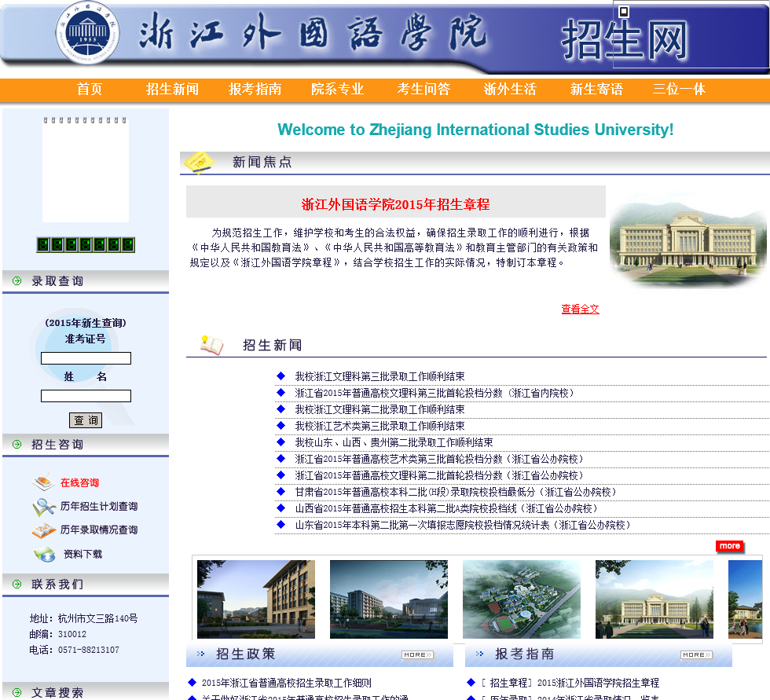Click the 招生网 title in banner
Viewport: 770px width, 700px height.
tap(624, 40)
